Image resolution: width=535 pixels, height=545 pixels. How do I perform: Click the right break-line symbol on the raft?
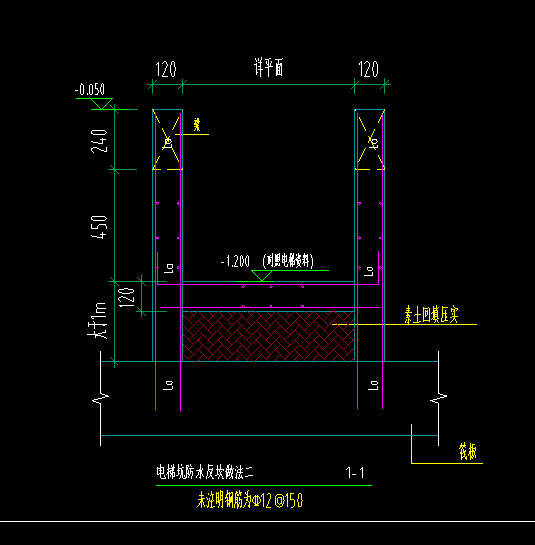coord(438,398)
